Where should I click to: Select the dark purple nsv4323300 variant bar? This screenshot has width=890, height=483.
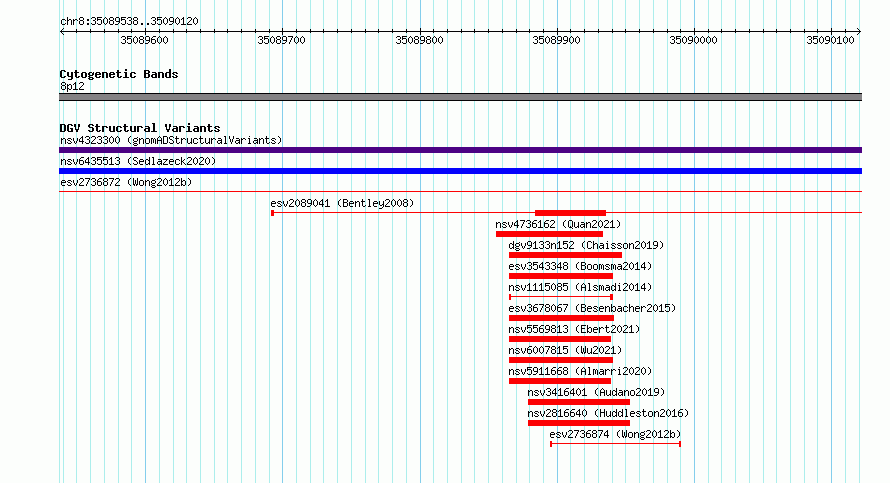coord(460,150)
